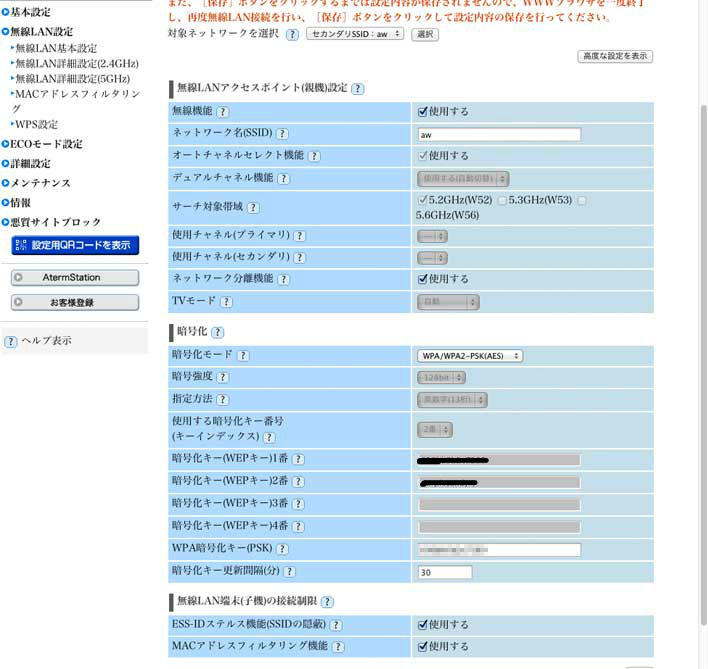Open help icon for WEPキー4番

(x=298, y=526)
